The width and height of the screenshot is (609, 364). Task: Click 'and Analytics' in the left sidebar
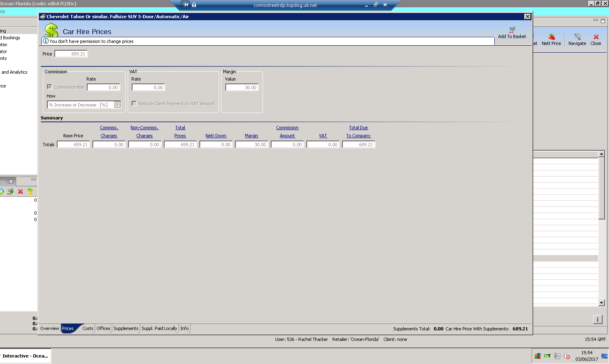click(x=15, y=72)
